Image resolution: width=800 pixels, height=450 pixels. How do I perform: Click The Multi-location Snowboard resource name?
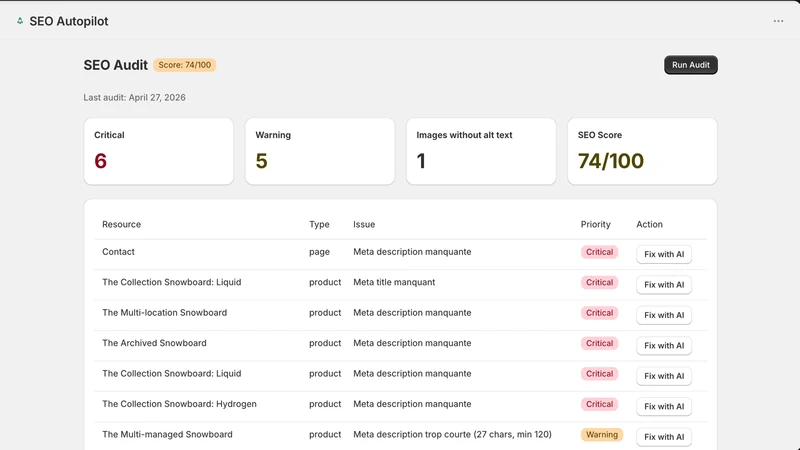pyautogui.click(x=164, y=313)
